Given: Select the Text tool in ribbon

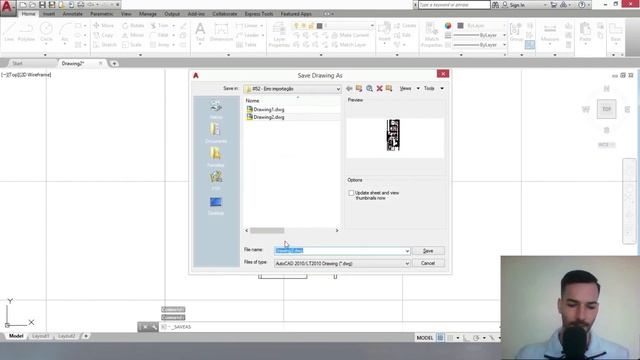Looking at the screenshot, I should tap(200, 32).
